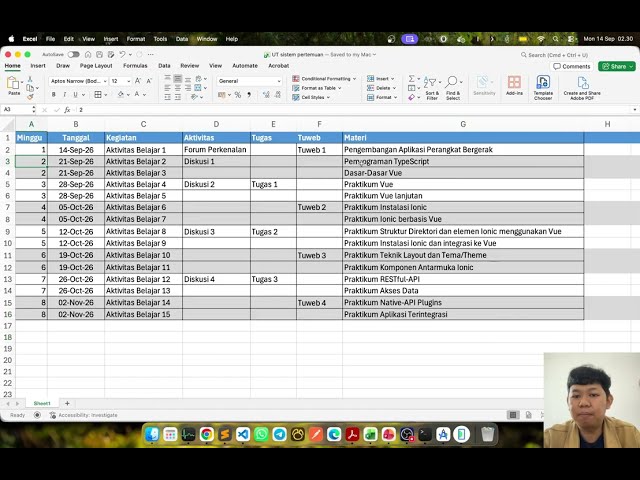Open WhatsApp from the Dock

[x=261, y=434]
